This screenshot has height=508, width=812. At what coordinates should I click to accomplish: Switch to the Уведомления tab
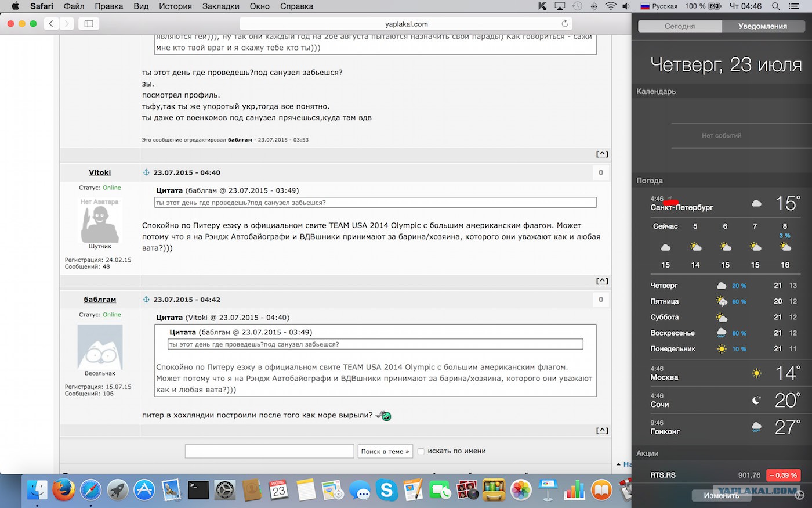pyautogui.click(x=763, y=26)
